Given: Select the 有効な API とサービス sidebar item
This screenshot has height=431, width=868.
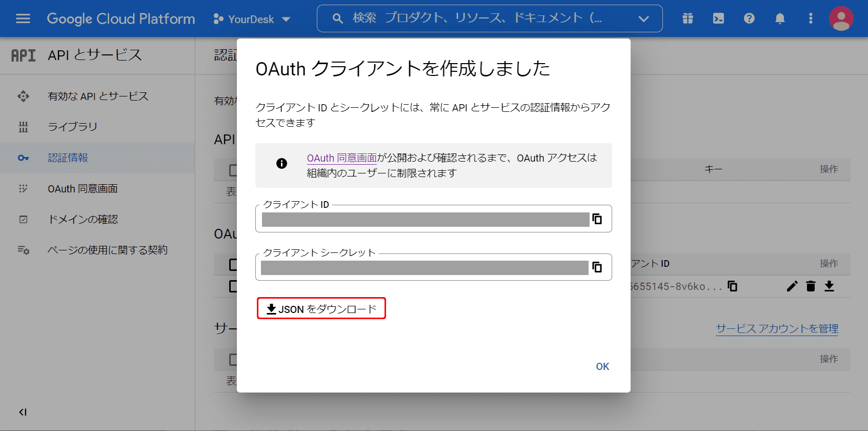Looking at the screenshot, I should (x=97, y=96).
